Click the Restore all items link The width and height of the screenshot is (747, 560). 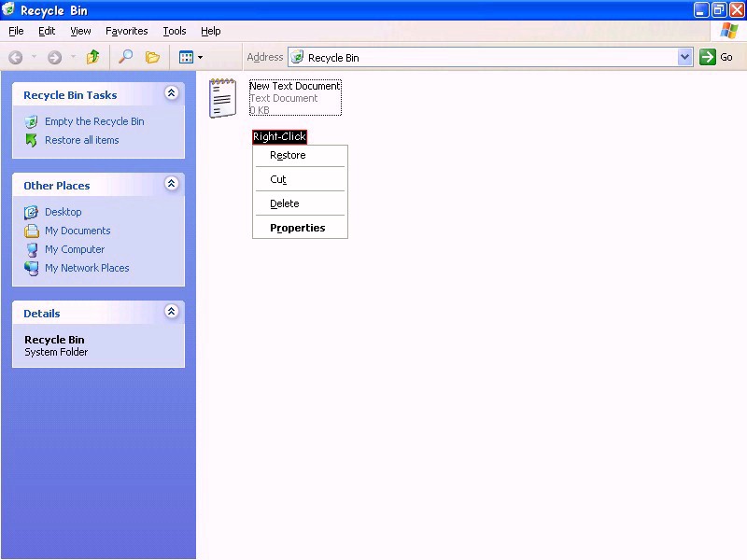click(82, 140)
